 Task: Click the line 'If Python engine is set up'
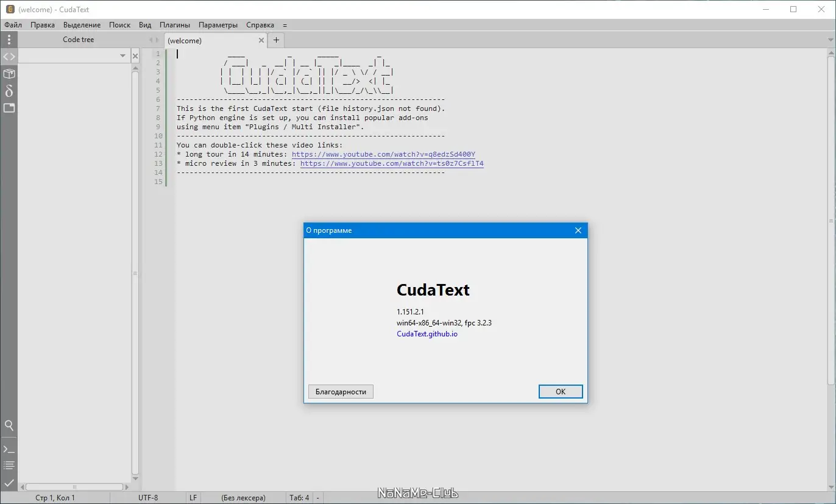[x=302, y=118]
